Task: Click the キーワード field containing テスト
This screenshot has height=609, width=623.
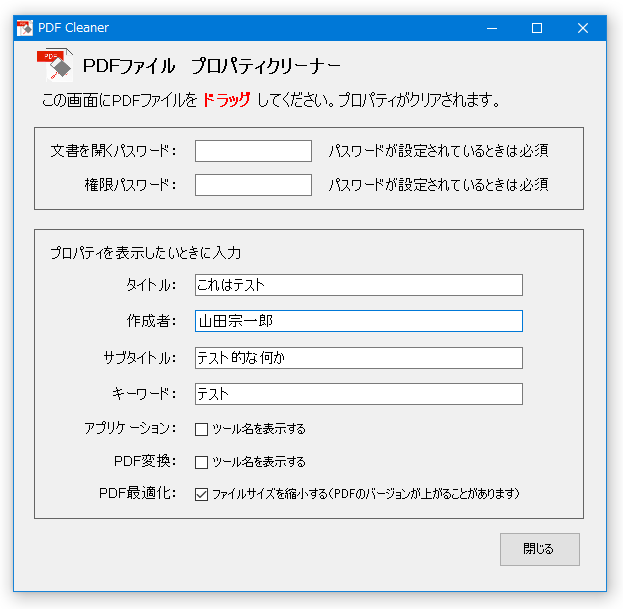Action: [359, 394]
